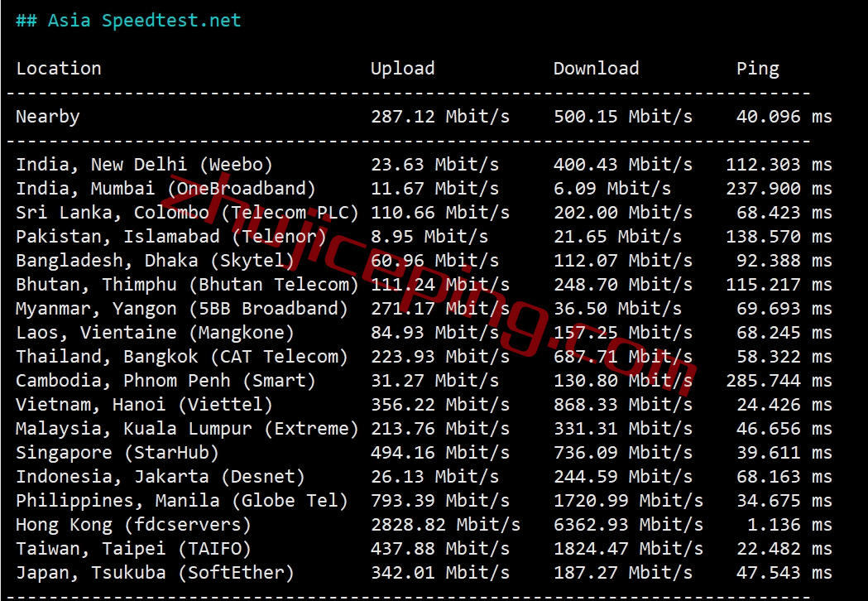
Task: Select Vietnam, Hanoi (Viettel) location text
Action: (145, 404)
